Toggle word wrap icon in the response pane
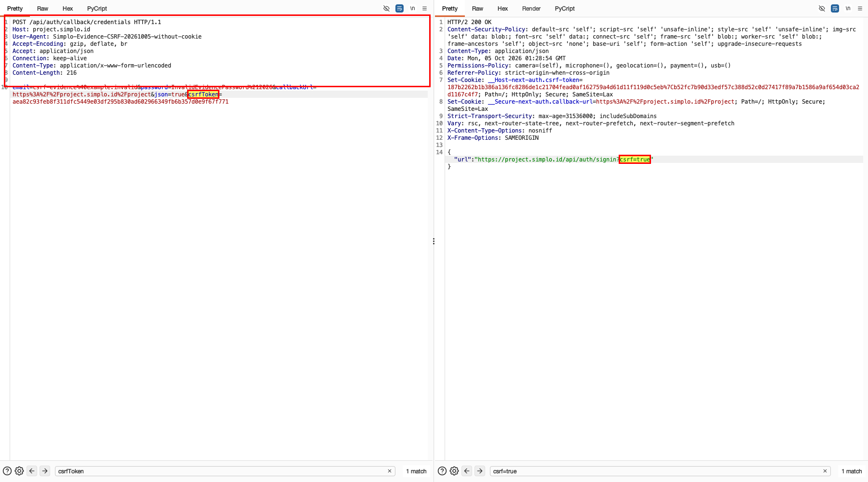The width and height of the screenshot is (868, 482). tap(835, 8)
